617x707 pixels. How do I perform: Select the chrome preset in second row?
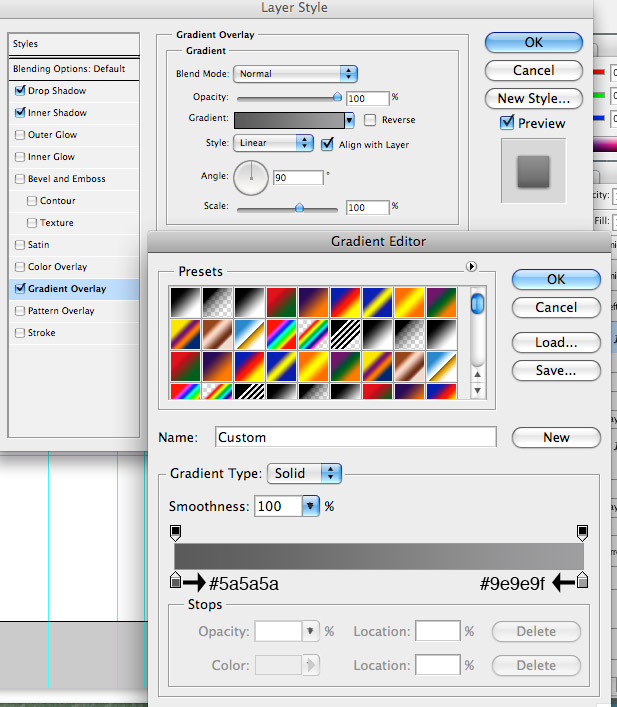[249, 335]
